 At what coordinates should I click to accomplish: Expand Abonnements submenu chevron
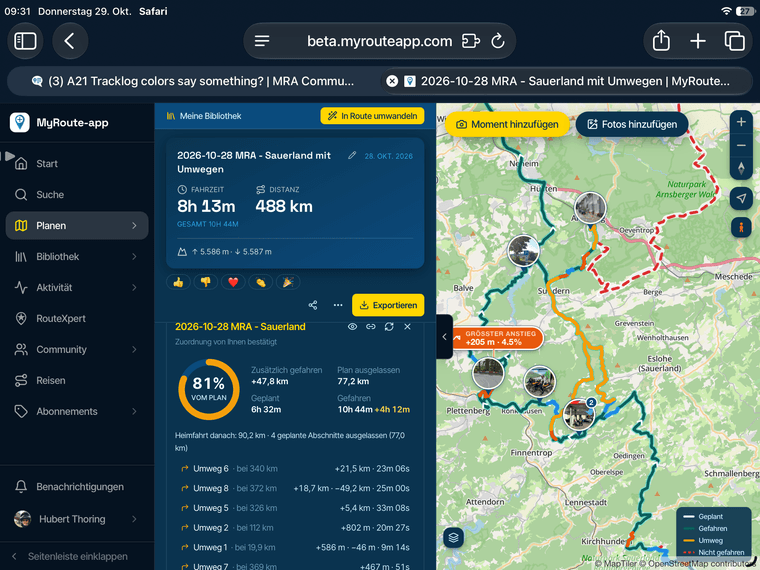coord(134,412)
